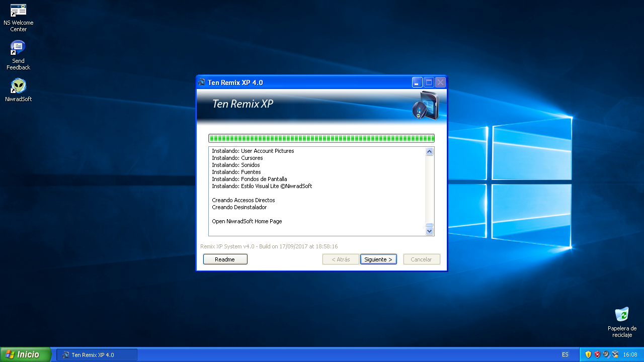Click the scrollbar down arrow in the log
This screenshot has height=362, width=644.
point(429,231)
